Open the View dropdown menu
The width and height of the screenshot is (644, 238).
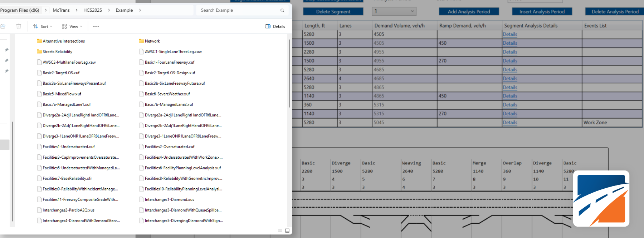tap(72, 26)
